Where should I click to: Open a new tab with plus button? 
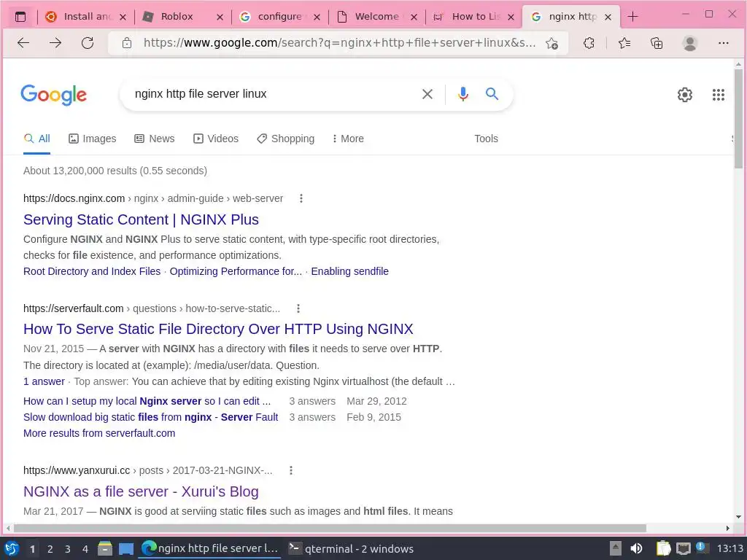632,17
